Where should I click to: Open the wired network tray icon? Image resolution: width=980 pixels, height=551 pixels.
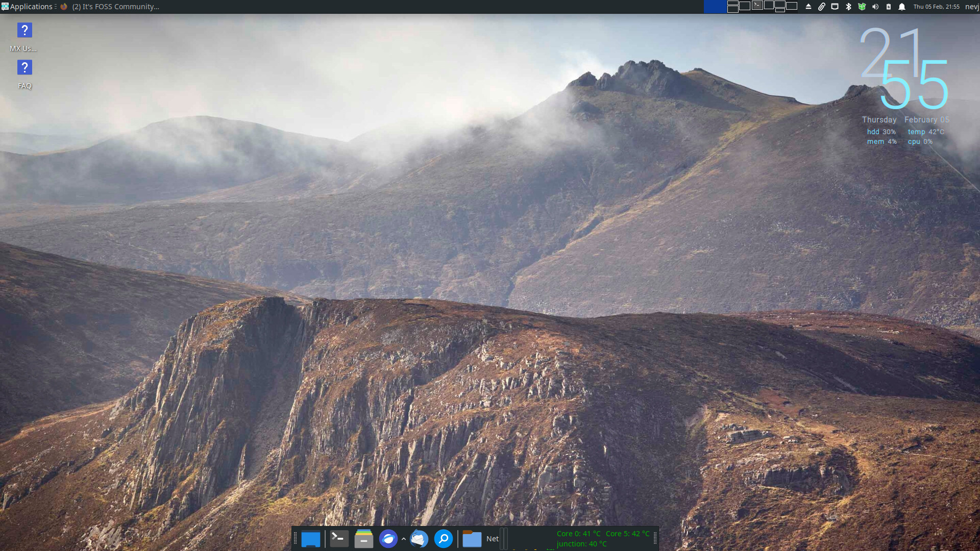pos(835,7)
